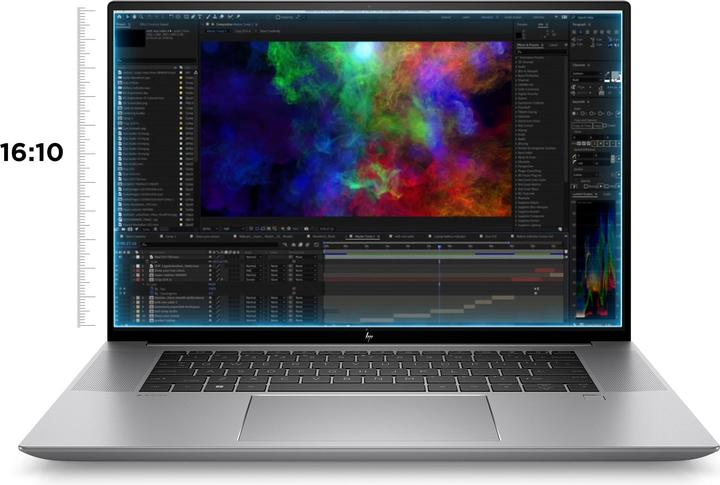
Task: Open the Effects & Presets panel tab
Action: coord(530,45)
